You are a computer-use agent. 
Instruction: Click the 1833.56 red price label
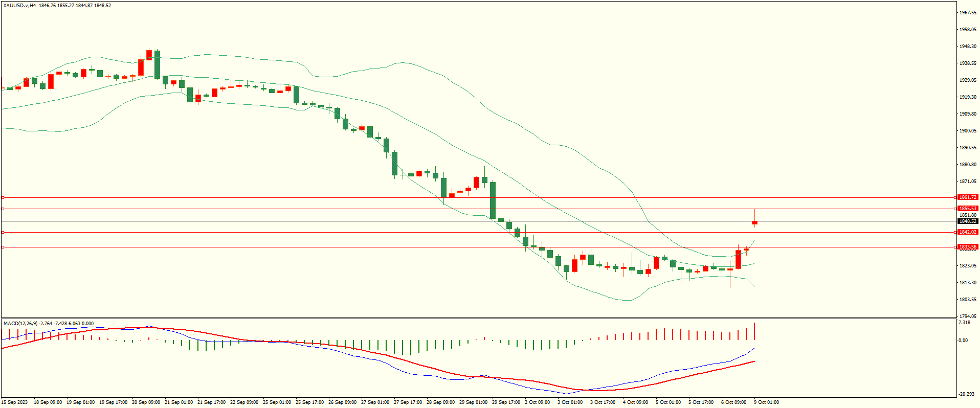968,247
